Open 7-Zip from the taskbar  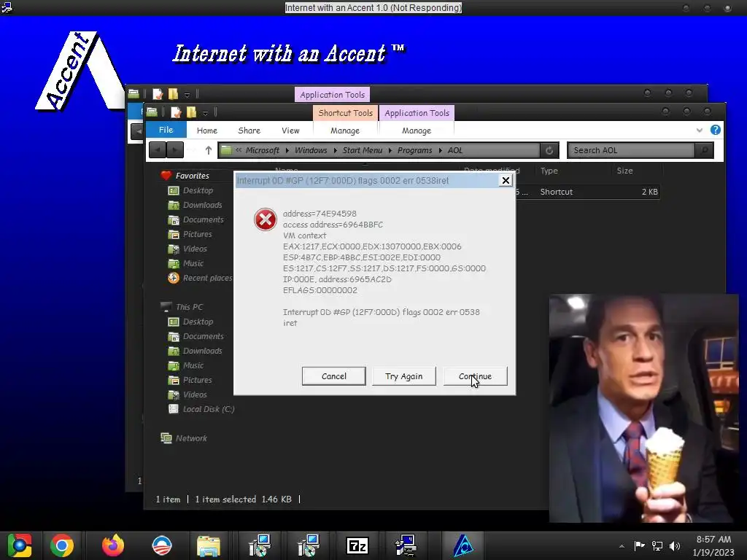[x=357, y=545]
